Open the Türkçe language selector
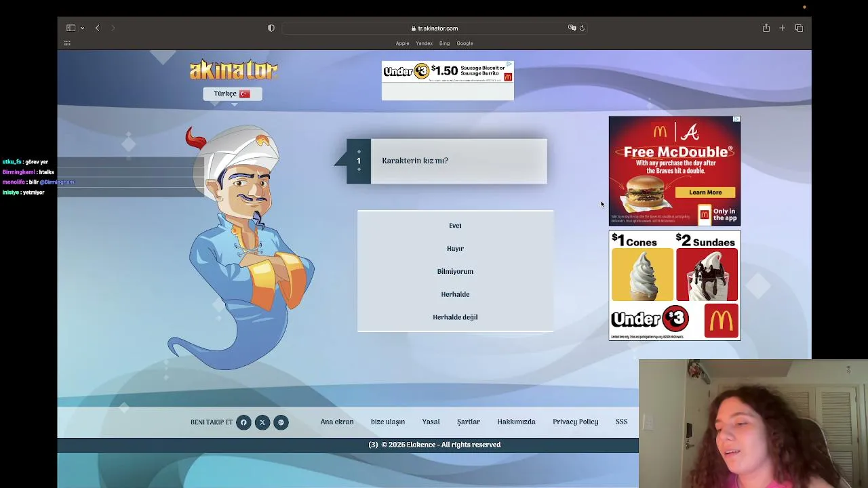The height and width of the screenshot is (488, 868). coord(233,94)
